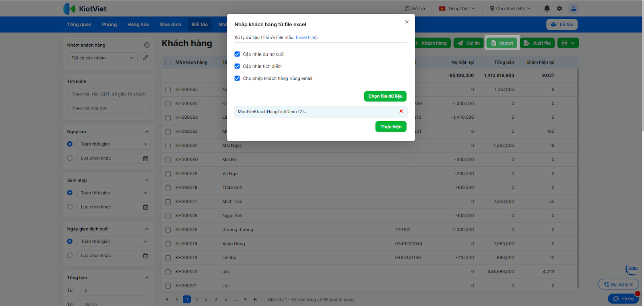
Task: Click the KiotViet logo
Action: tap(85, 8)
